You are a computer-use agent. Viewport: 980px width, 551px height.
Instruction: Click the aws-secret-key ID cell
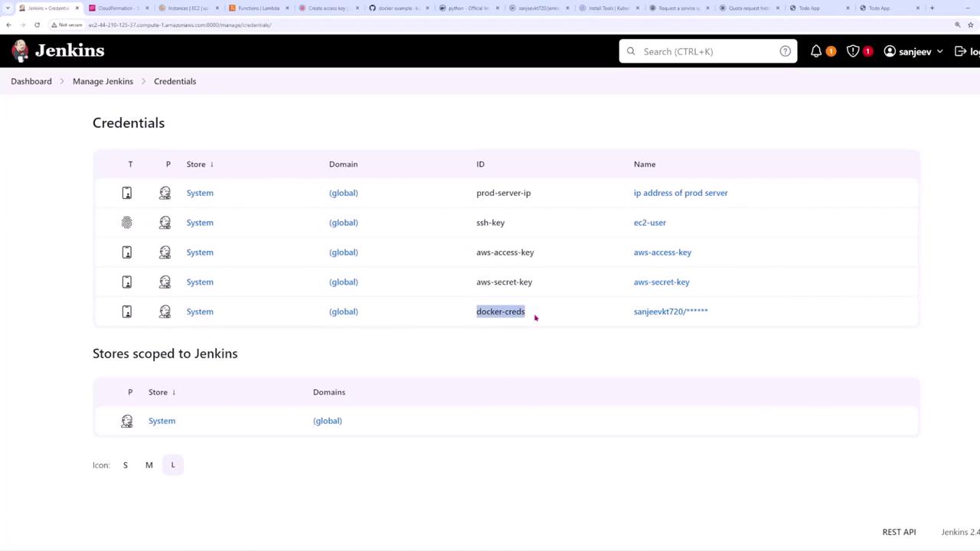point(505,282)
